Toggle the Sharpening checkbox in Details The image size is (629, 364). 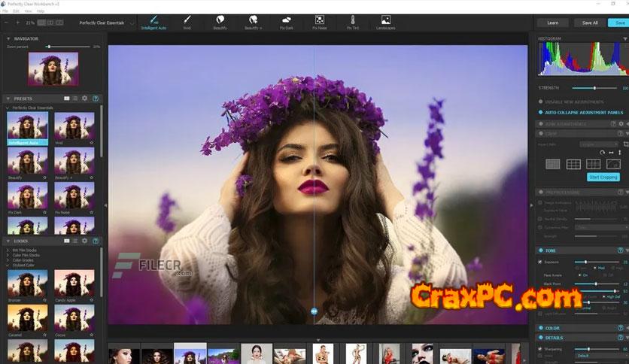pyautogui.click(x=539, y=349)
